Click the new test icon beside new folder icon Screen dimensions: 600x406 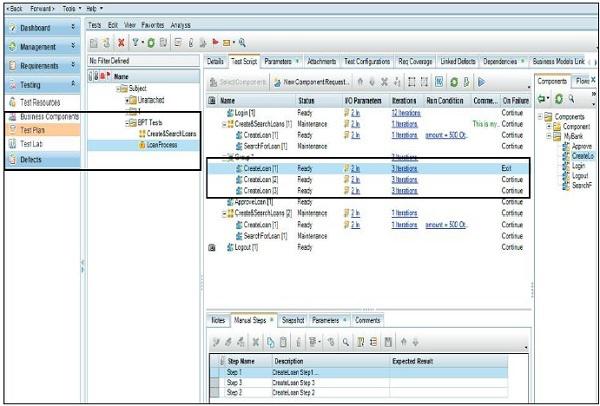107,43
